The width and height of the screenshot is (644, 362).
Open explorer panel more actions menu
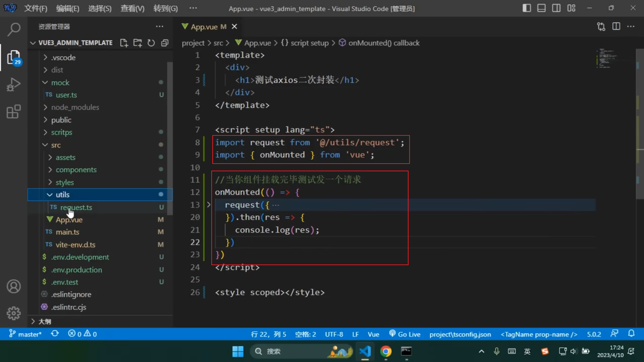point(160,26)
